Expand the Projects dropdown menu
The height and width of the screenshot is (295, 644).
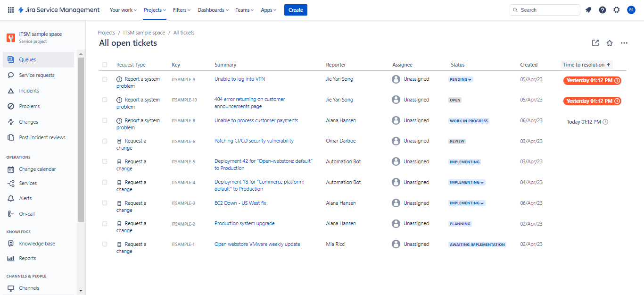click(x=155, y=10)
